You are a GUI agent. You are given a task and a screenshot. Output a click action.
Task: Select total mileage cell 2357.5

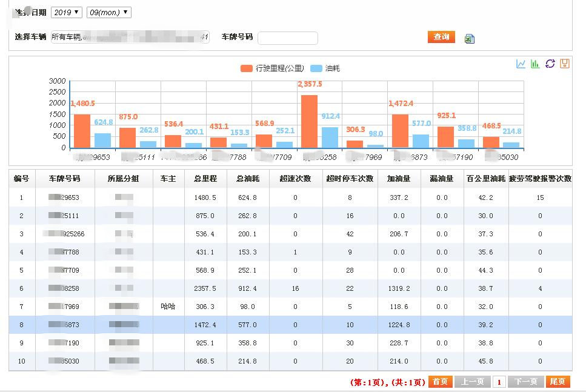pos(205,288)
